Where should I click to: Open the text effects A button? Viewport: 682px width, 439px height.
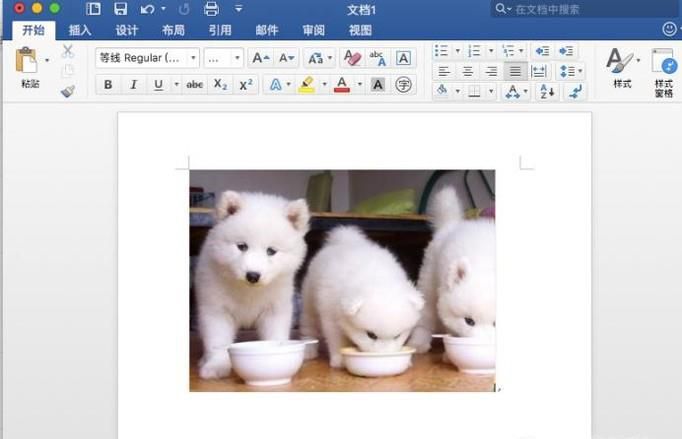point(276,84)
